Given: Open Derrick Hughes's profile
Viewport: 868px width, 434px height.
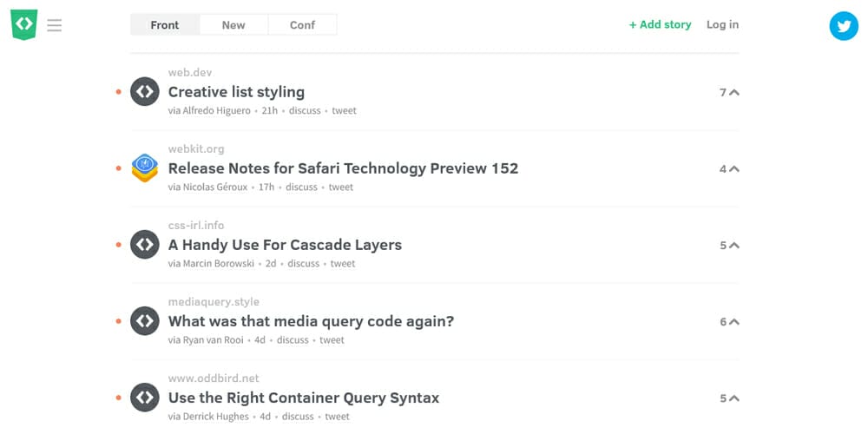Looking at the screenshot, I should pos(215,417).
